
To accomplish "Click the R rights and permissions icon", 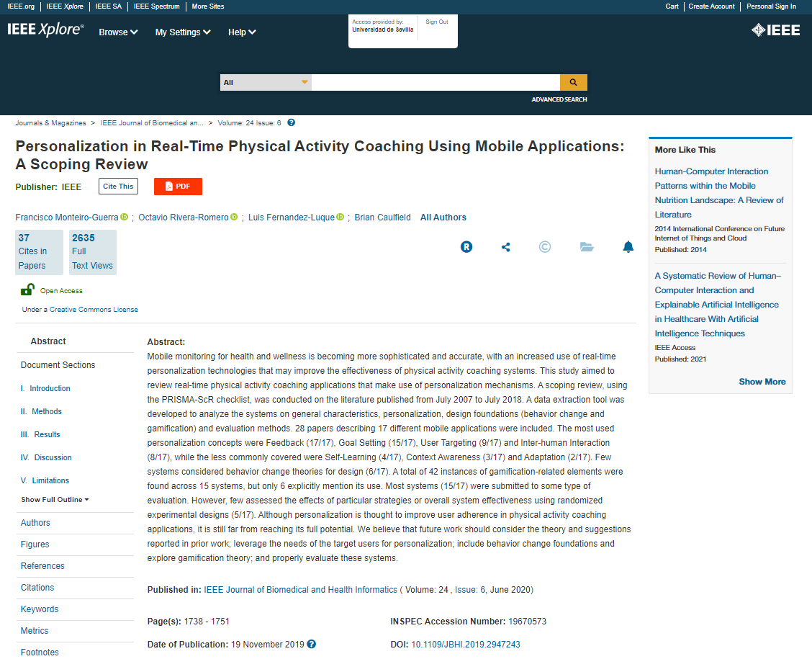I will coord(466,247).
